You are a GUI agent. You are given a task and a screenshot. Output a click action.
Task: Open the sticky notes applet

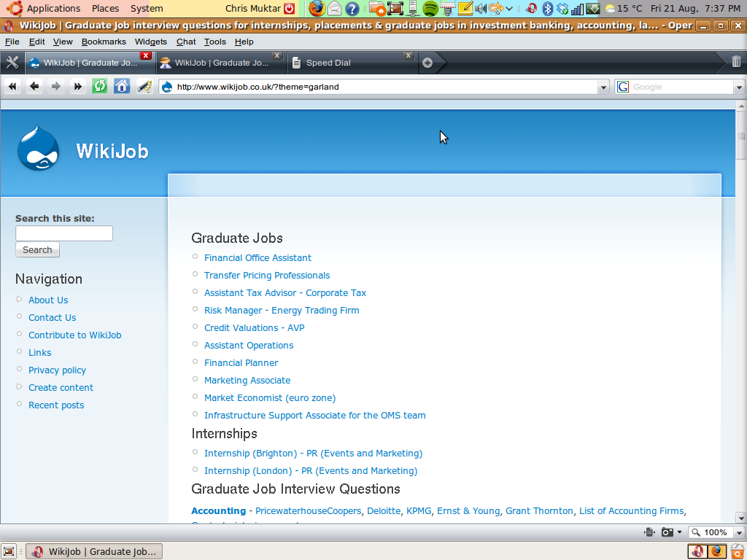(465, 9)
